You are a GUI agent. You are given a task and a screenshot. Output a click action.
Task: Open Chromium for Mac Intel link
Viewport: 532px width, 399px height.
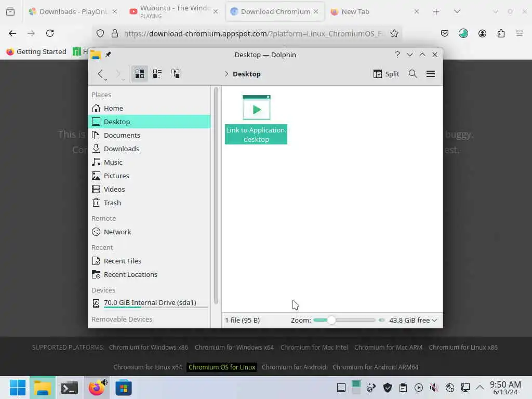pyautogui.click(x=314, y=348)
